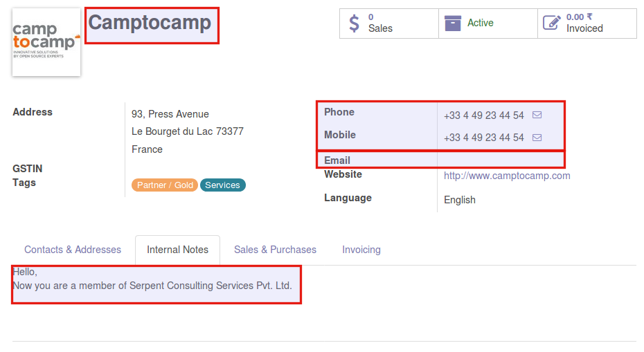Open the Camptocamp company logo image
The image size is (644, 352).
pyautogui.click(x=46, y=42)
